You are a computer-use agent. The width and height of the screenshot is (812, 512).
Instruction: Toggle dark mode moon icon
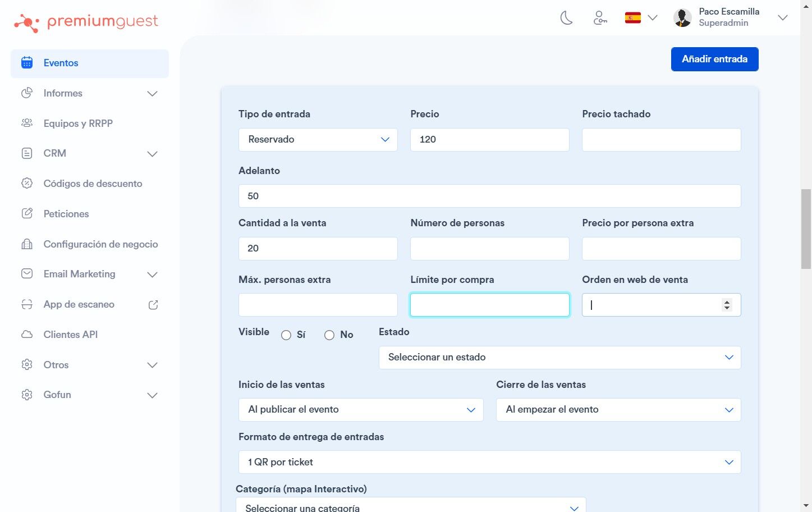pyautogui.click(x=567, y=18)
